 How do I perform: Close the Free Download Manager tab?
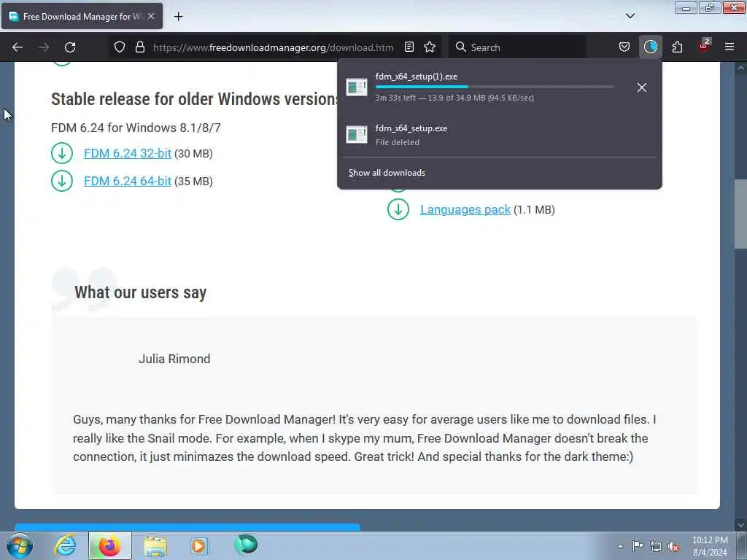tap(150, 16)
